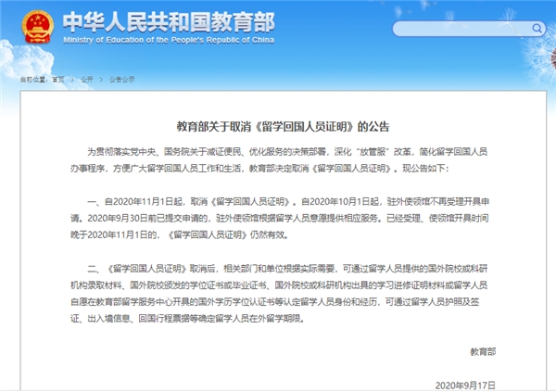Viewport: 556px width, 392px height.
Task: Click the national emblem logo
Action: pos(38,27)
